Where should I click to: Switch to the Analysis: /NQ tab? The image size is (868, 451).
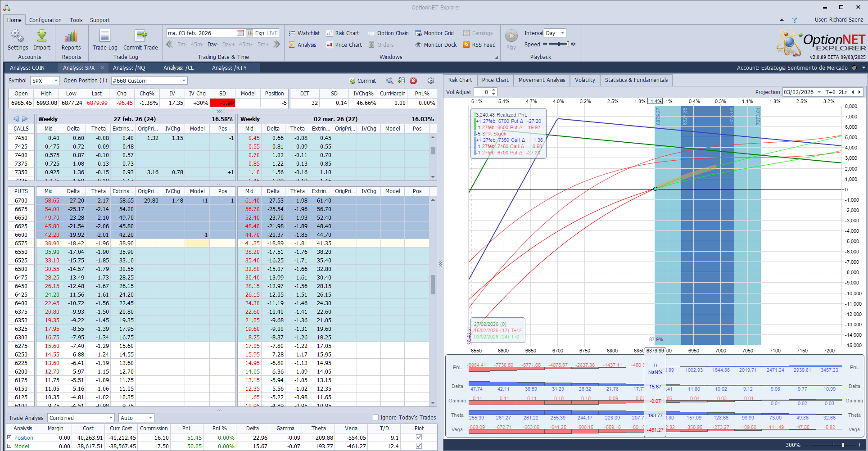[129, 68]
